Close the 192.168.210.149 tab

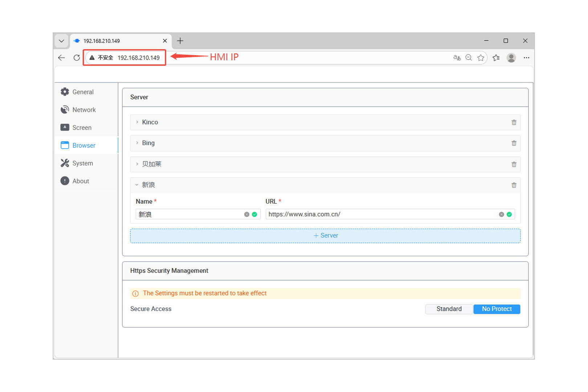pos(165,41)
